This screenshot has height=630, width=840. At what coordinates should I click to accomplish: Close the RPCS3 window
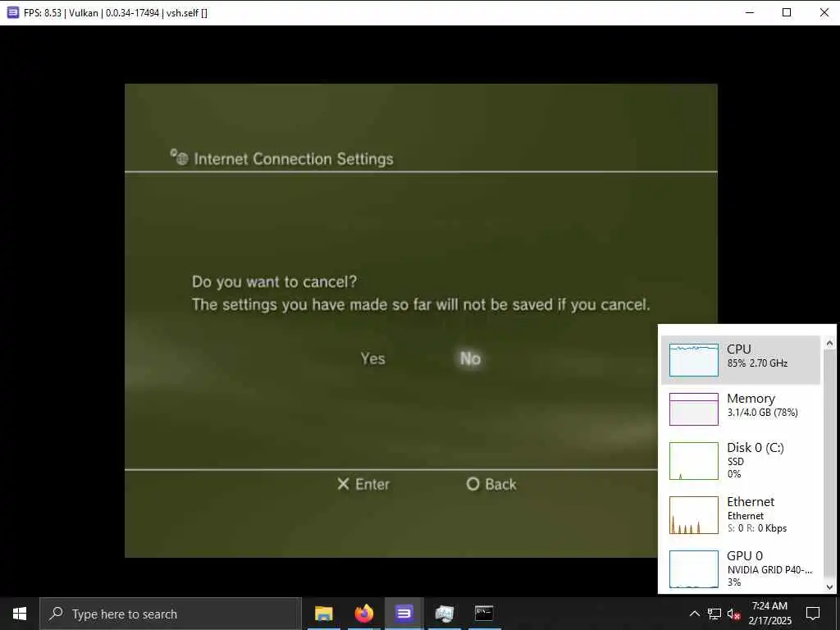pos(824,12)
